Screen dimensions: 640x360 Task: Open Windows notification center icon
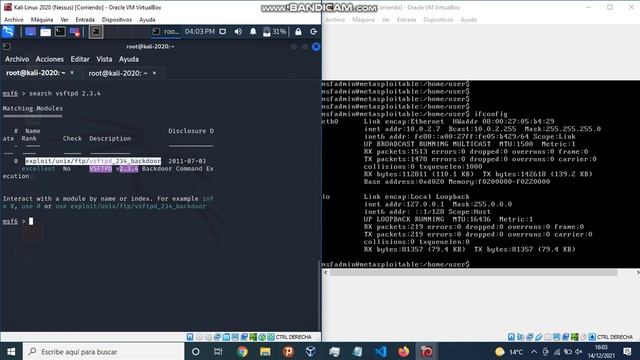627,351
